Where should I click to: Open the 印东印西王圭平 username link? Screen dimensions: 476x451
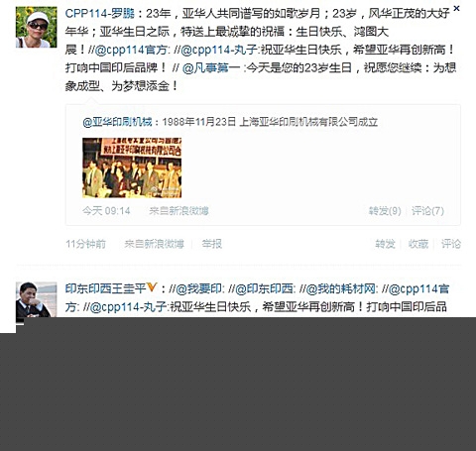pos(105,288)
